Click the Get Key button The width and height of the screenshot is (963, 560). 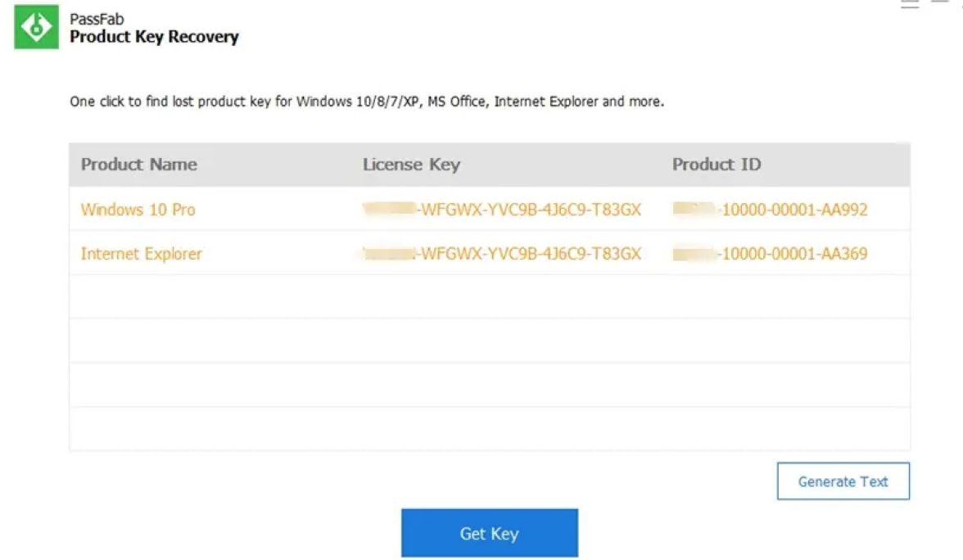pos(489,534)
